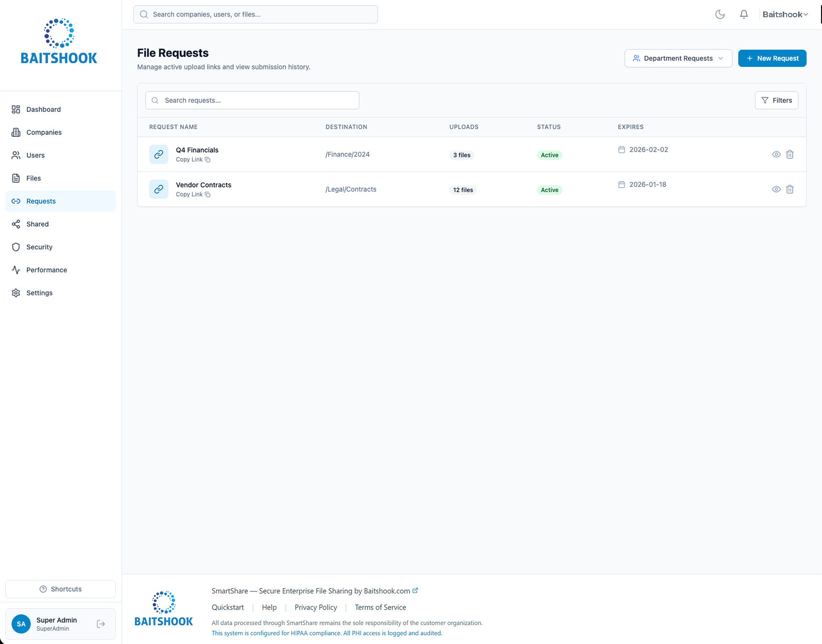Click trash icon for Vendor Contracts
The width and height of the screenshot is (822, 644).
coord(789,189)
